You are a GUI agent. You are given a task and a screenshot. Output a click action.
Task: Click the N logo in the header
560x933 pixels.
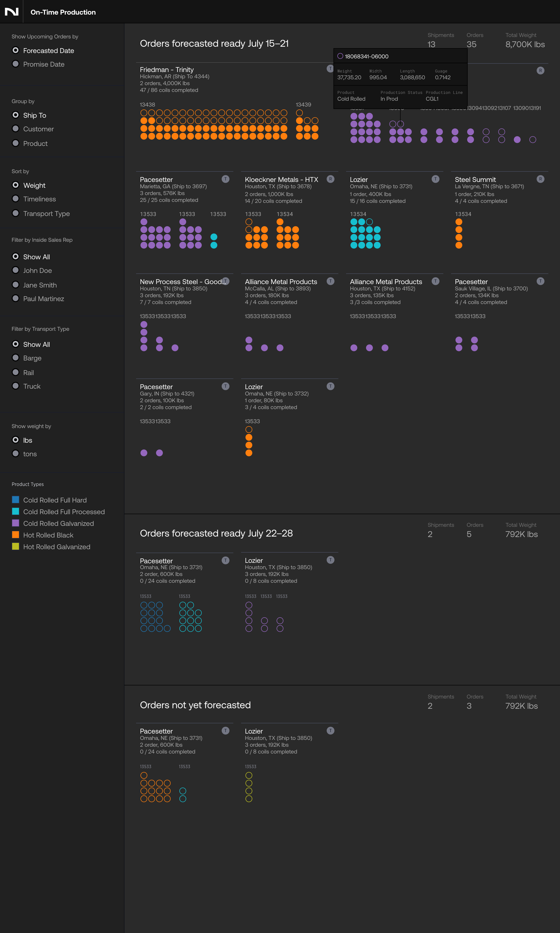coord(11,12)
